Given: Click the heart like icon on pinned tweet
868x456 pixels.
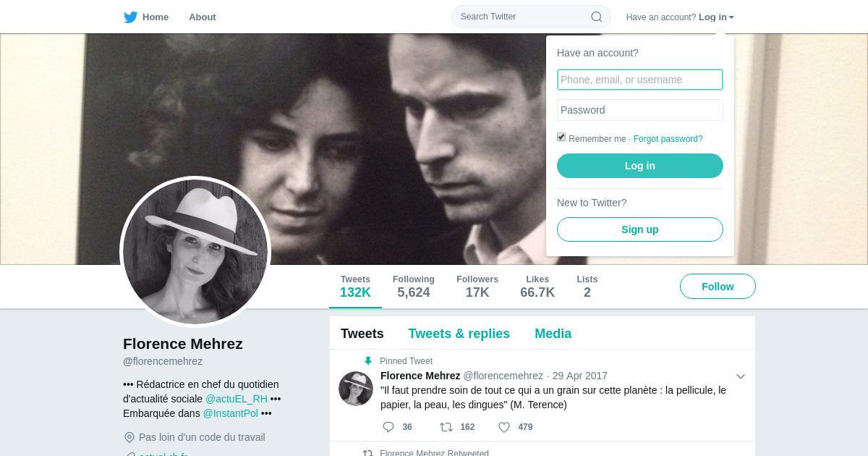Looking at the screenshot, I should (x=504, y=427).
